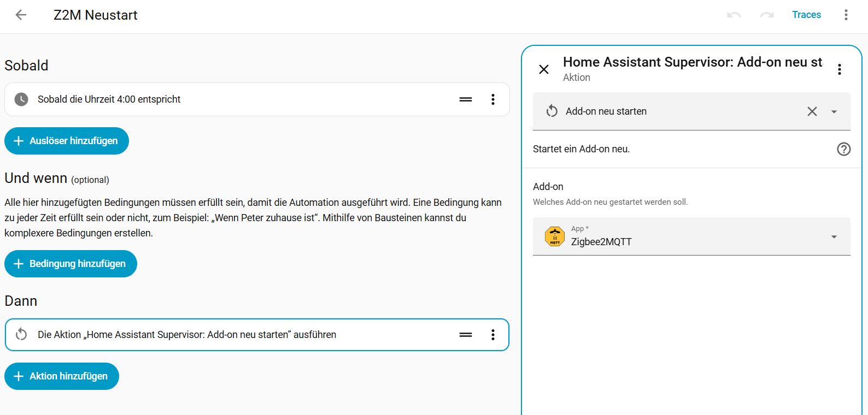Screen dimensions: 868x415
Task: Open the Traces link
Action: click(806, 15)
